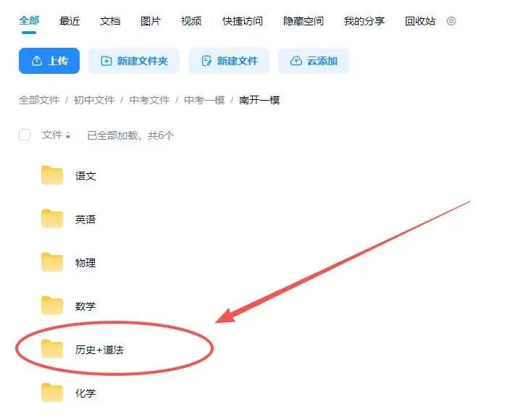Screen dimensions: 510x420
Task: Open the 语文 folder icon
Action: click(52, 175)
